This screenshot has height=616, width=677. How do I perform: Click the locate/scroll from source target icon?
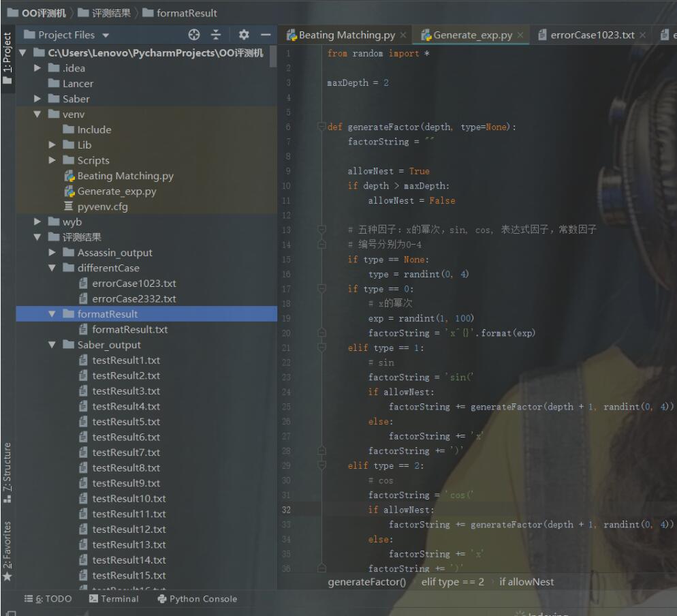[194, 35]
